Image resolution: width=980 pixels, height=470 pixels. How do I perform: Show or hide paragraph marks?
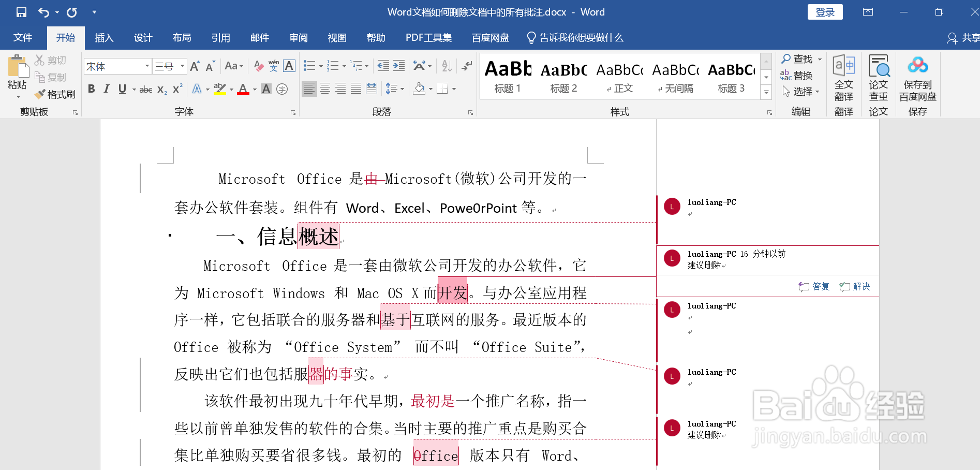click(x=467, y=66)
